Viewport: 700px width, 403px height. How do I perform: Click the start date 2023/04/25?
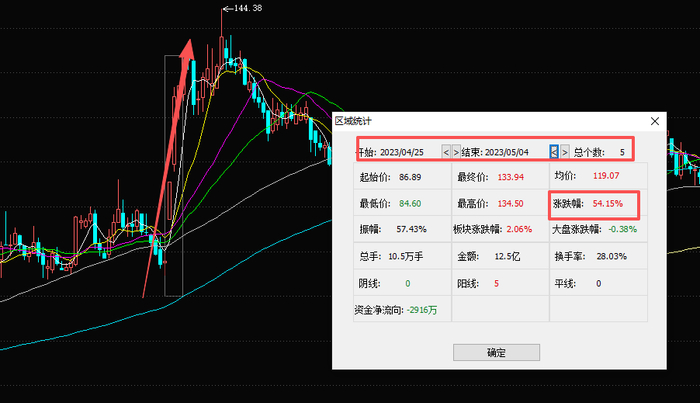pyautogui.click(x=401, y=152)
